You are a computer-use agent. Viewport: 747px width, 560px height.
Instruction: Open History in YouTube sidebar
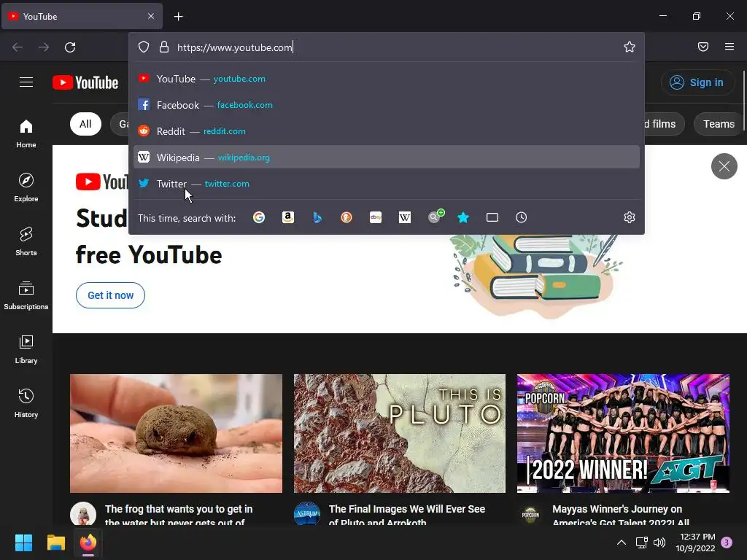click(26, 403)
